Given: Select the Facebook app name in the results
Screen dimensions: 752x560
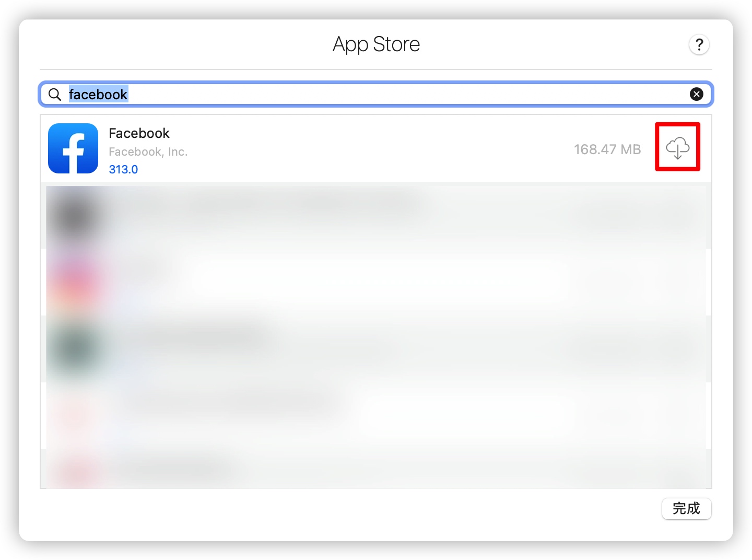Looking at the screenshot, I should [x=139, y=133].
